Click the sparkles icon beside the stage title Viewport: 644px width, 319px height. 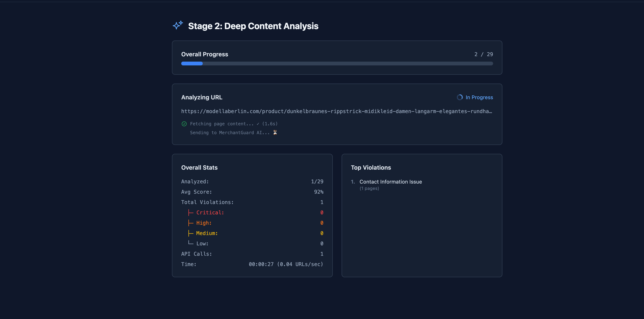177,25
